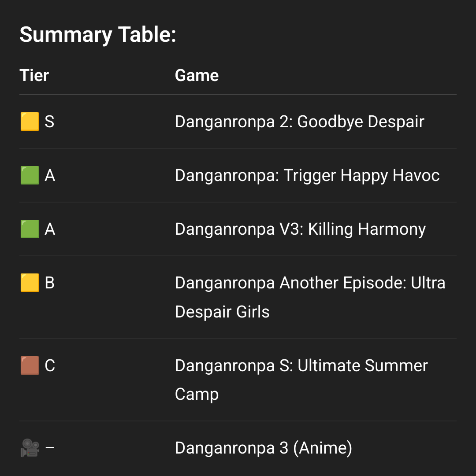The width and height of the screenshot is (476, 476).
Task: Click the yellow square beside B tier
Action: (x=30, y=283)
